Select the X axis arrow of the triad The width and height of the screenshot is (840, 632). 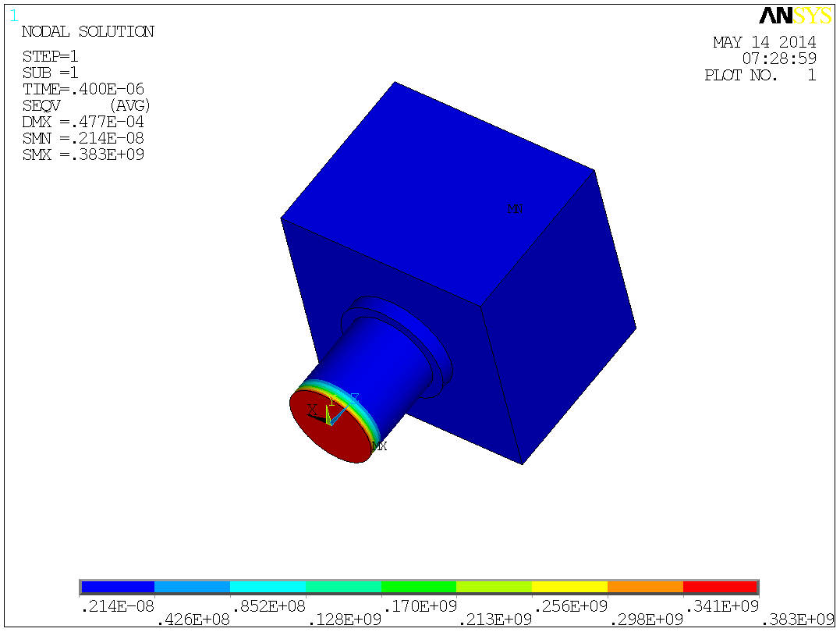coord(317,416)
